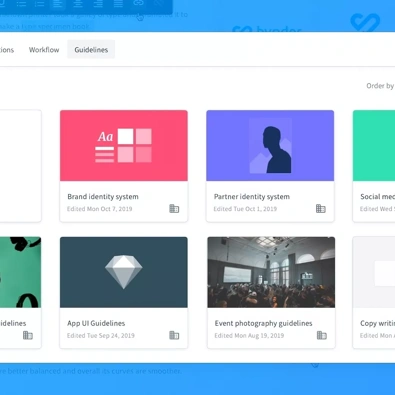Click the Sketch diamond App UI cover image
This screenshot has height=395, width=395.
click(124, 272)
